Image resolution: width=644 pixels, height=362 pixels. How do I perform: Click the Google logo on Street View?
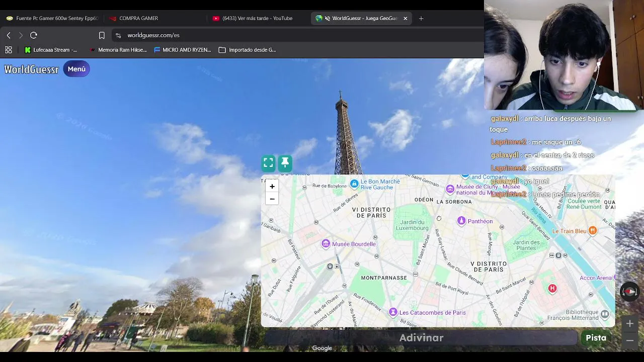pos(322,348)
